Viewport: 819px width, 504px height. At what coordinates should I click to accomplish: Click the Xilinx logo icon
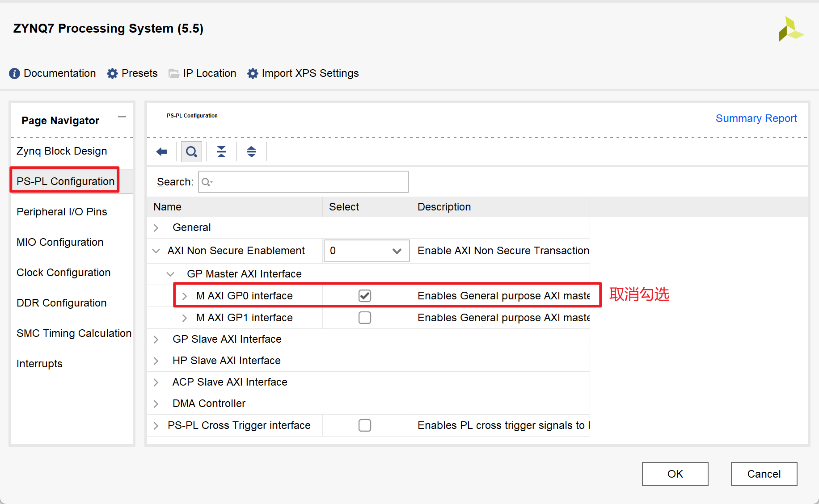click(791, 29)
